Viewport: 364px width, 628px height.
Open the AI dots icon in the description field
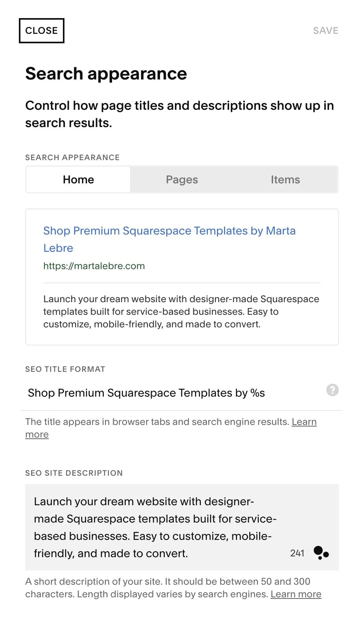[321, 553]
